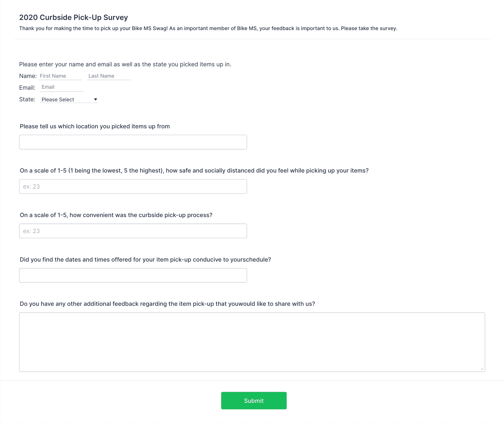504x424 pixels.
Task: Click the dates and times answer field
Action: tap(133, 275)
